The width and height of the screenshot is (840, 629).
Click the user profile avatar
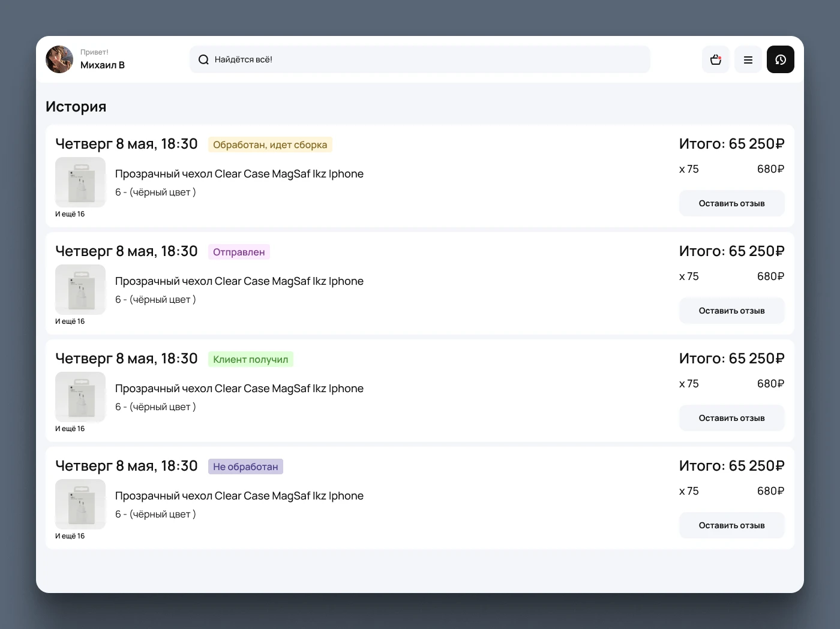pyautogui.click(x=59, y=59)
